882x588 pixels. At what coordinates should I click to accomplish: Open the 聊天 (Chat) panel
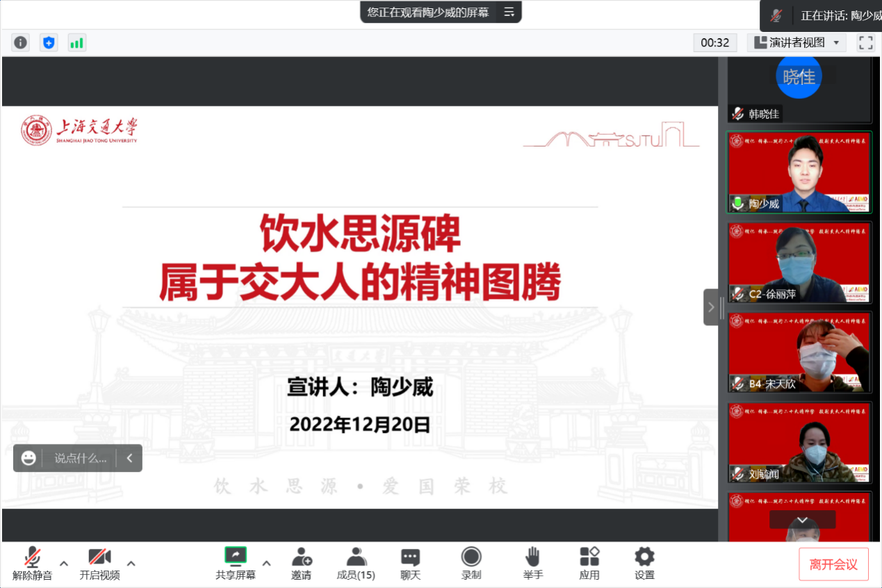409,563
